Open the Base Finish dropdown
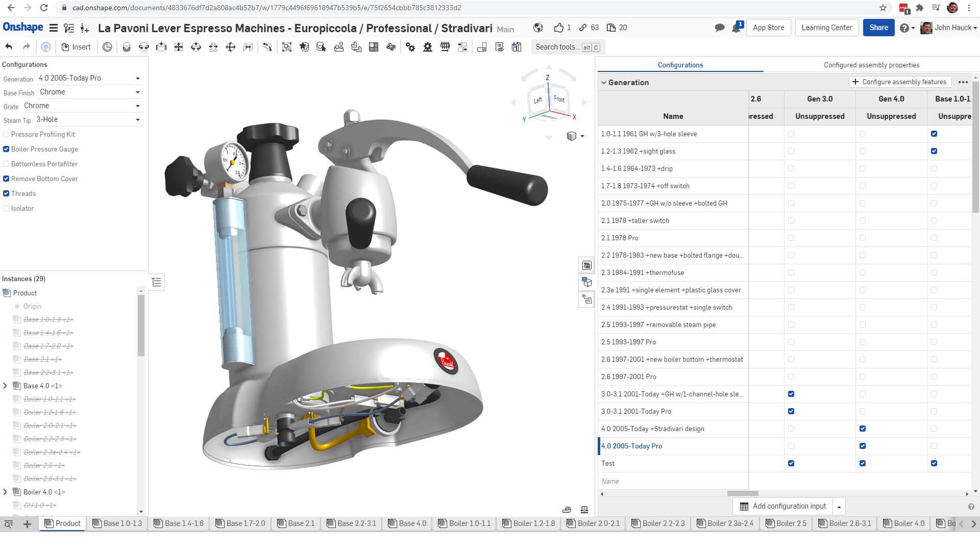Viewport: 980px width, 551px height. click(90, 92)
